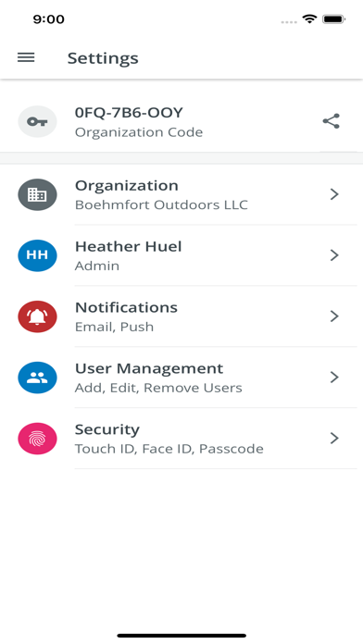Screen dimensions: 363x644
Task: Open the Organization settings entry
Action: click(x=181, y=194)
